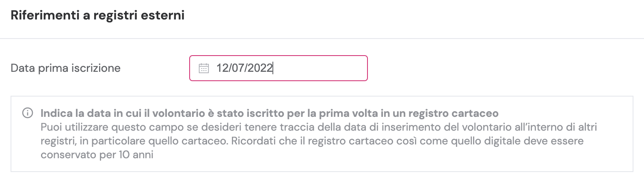This screenshot has height=185, width=644.
Task: Open the calendar icon in date field
Action: pos(203,68)
